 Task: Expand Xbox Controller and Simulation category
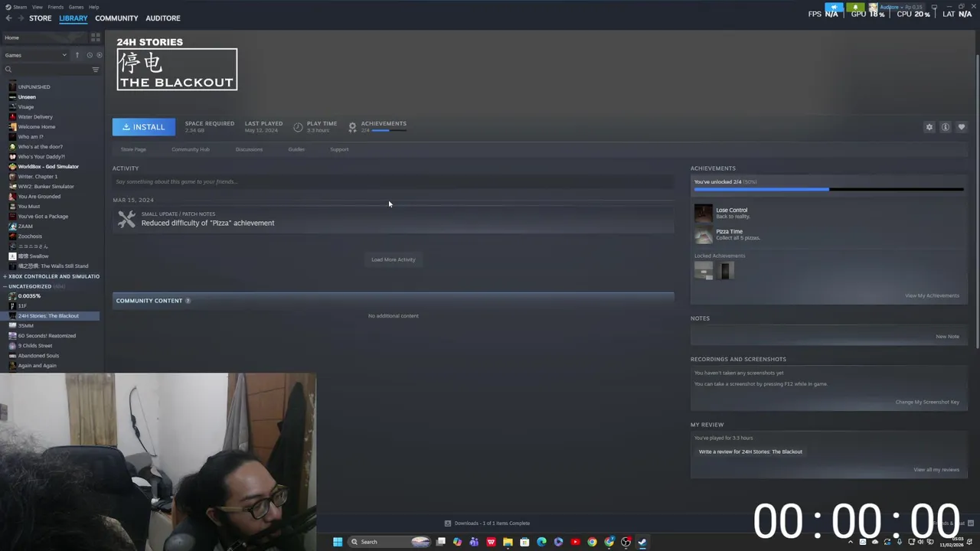pos(51,276)
